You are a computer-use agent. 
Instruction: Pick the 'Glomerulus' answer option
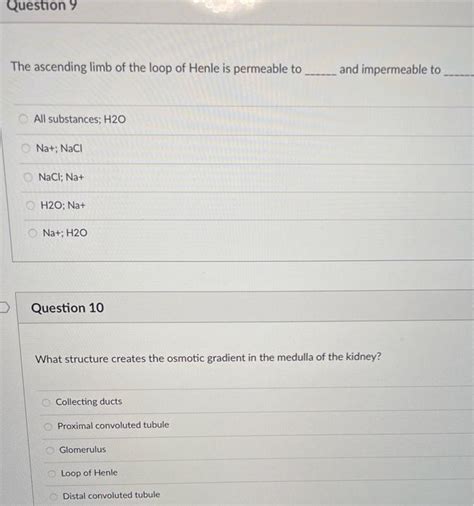tap(50, 450)
